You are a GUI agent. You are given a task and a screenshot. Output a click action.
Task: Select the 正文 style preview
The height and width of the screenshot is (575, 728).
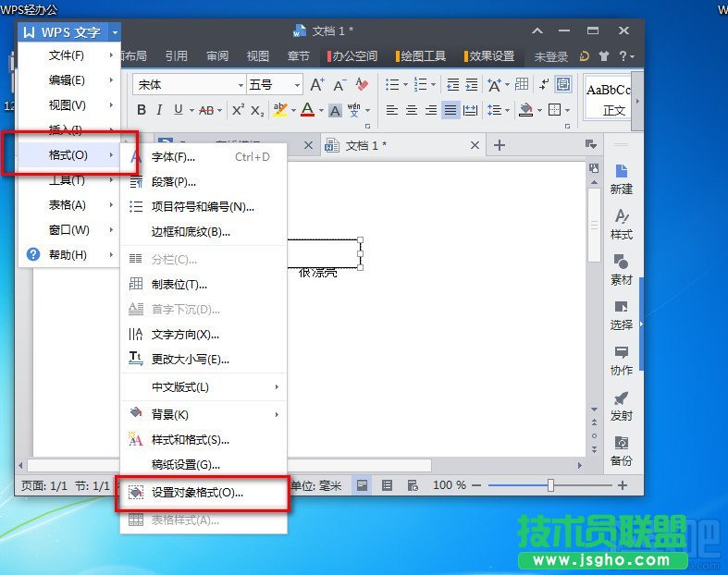click(x=608, y=99)
